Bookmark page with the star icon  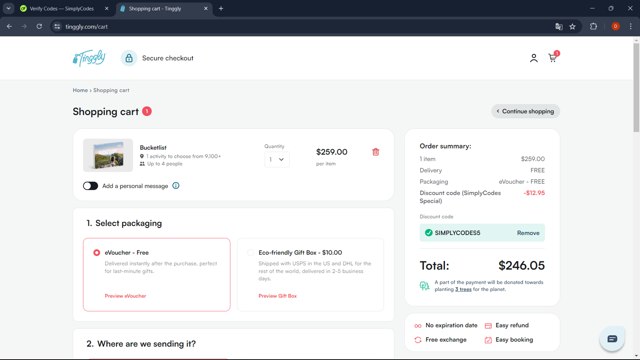coord(572,27)
